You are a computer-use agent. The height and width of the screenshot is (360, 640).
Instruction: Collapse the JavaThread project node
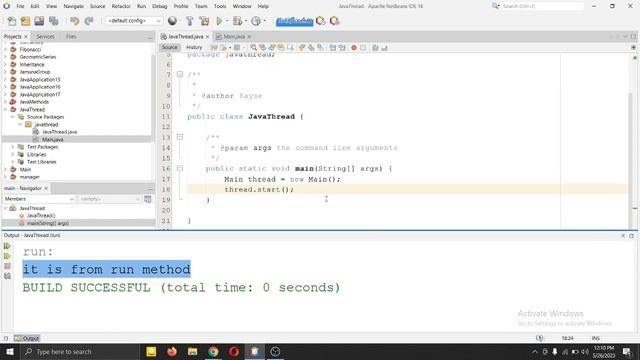pyautogui.click(x=5, y=109)
